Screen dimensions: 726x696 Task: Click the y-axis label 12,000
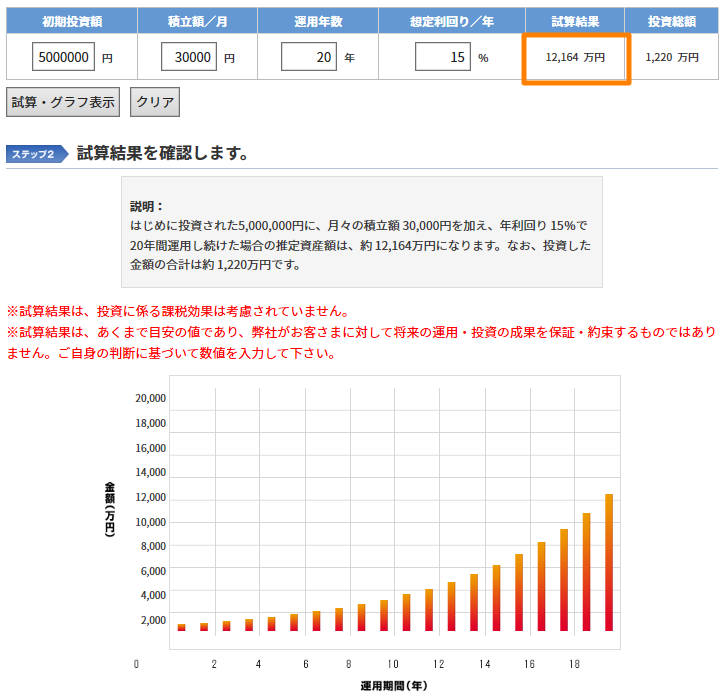(150, 497)
